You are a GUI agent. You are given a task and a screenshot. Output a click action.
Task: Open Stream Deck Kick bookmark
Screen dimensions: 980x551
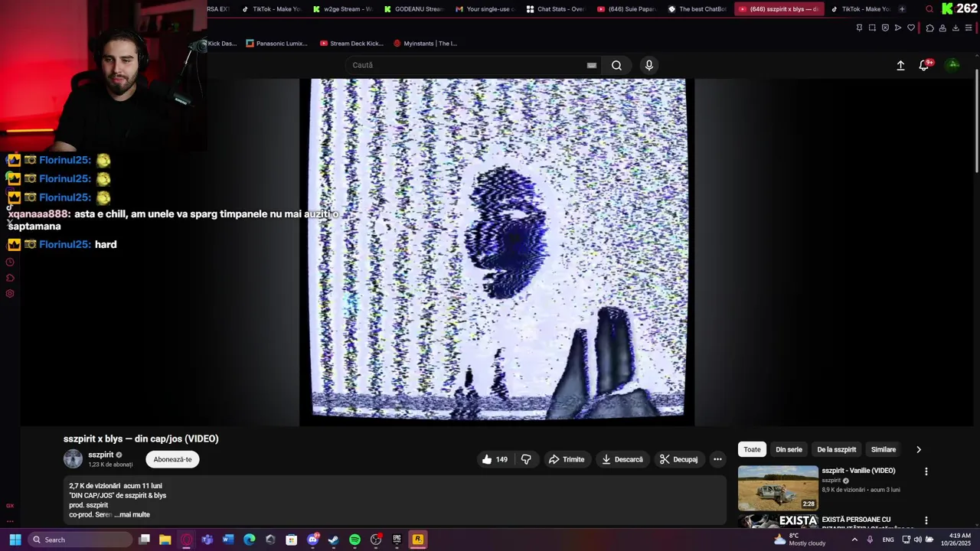pos(351,44)
